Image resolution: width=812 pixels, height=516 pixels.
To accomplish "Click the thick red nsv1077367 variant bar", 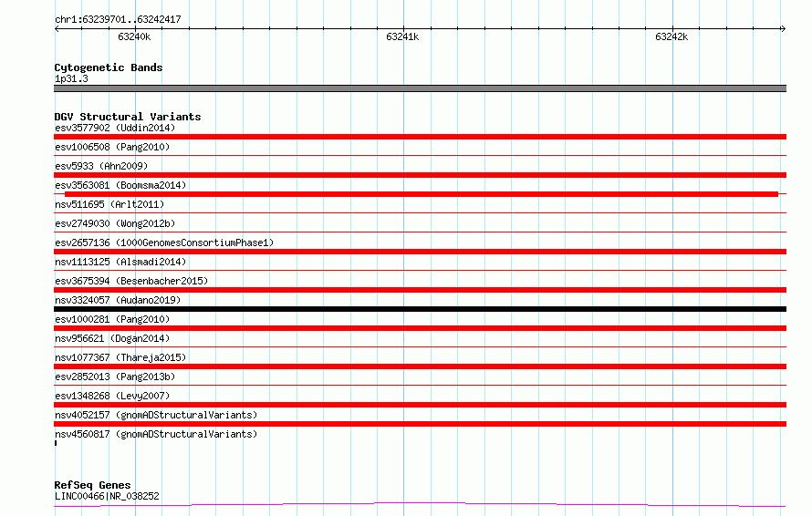I will [x=420, y=366].
